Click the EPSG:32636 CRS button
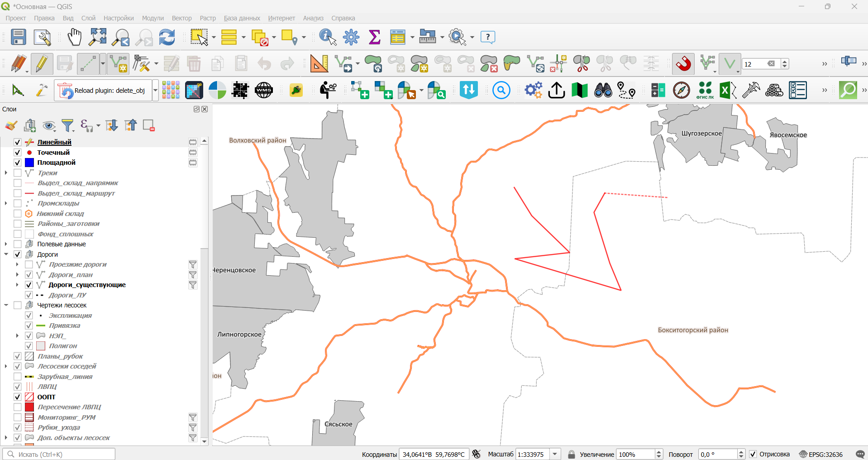868x460 pixels. [820, 454]
